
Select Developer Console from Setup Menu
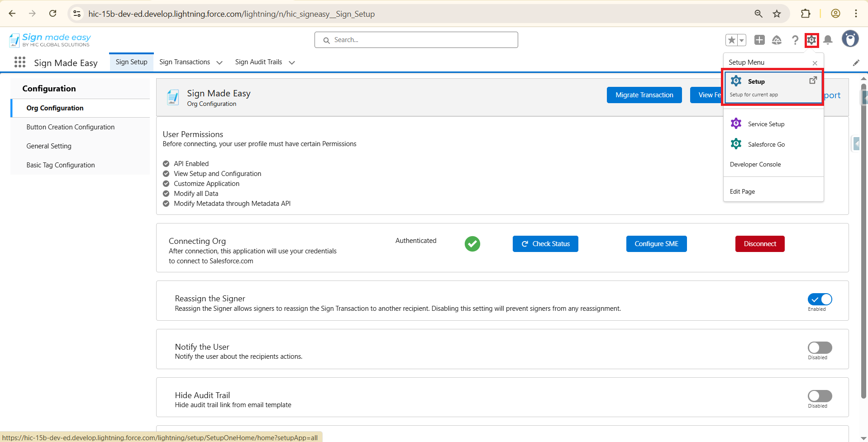click(755, 165)
